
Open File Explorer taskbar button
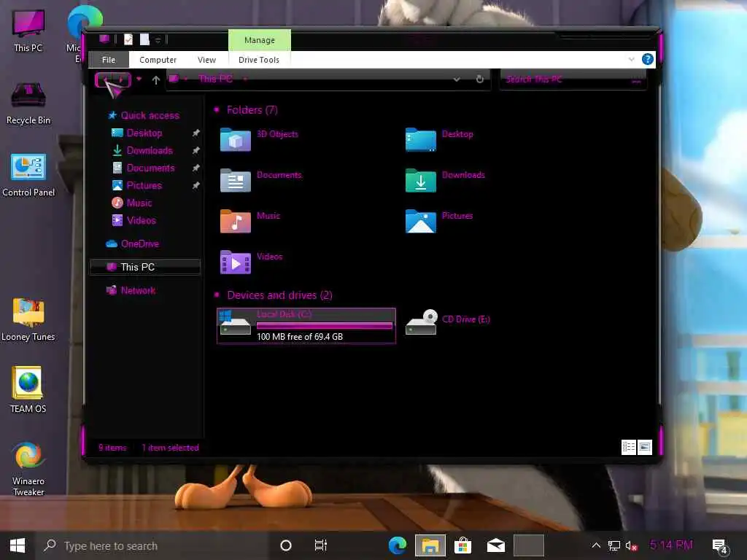click(430, 545)
